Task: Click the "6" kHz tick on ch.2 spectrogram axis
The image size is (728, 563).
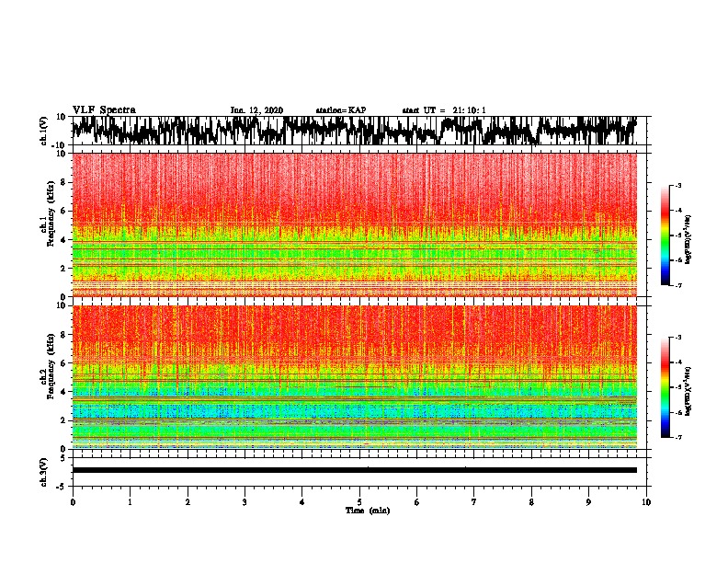Action: (64, 363)
